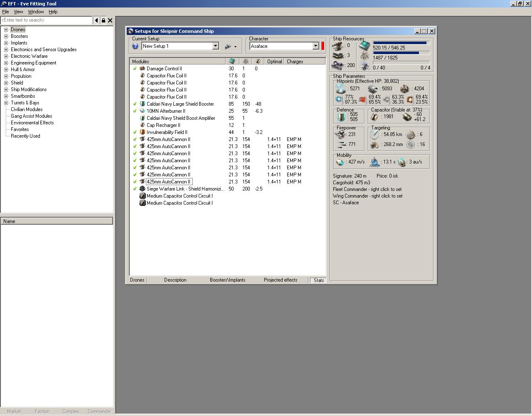
Task: Open the View menu
Action: coord(18,12)
